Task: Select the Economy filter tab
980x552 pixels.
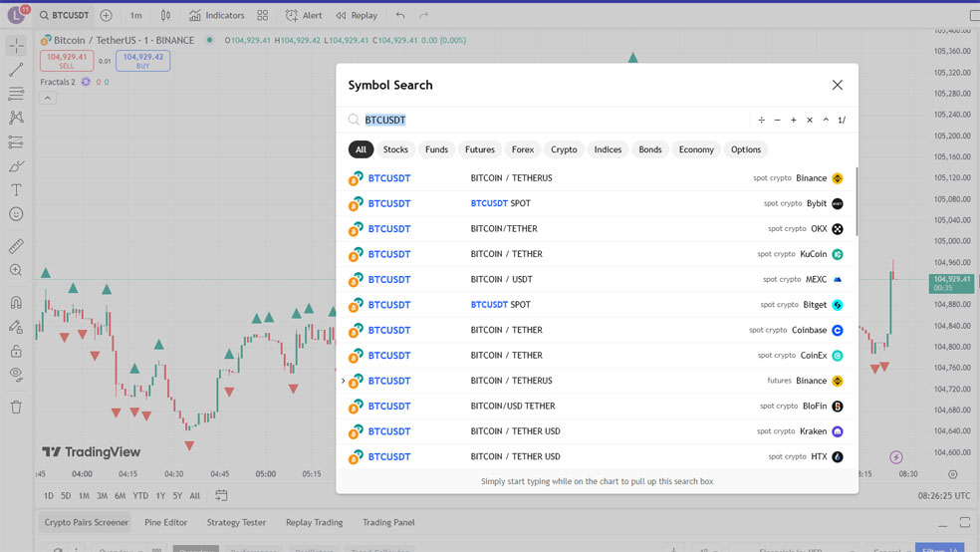Action: pyautogui.click(x=696, y=149)
